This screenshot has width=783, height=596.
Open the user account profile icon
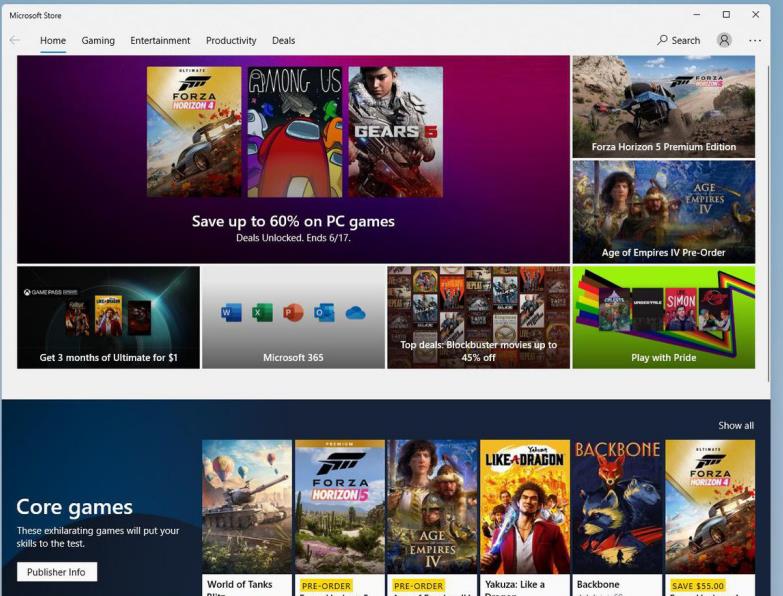click(x=724, y=40)
